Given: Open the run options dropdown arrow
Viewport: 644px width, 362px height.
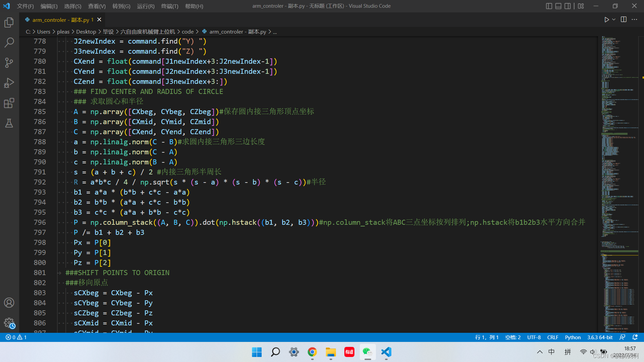Looking at the screenshot, I should [614, 19].
